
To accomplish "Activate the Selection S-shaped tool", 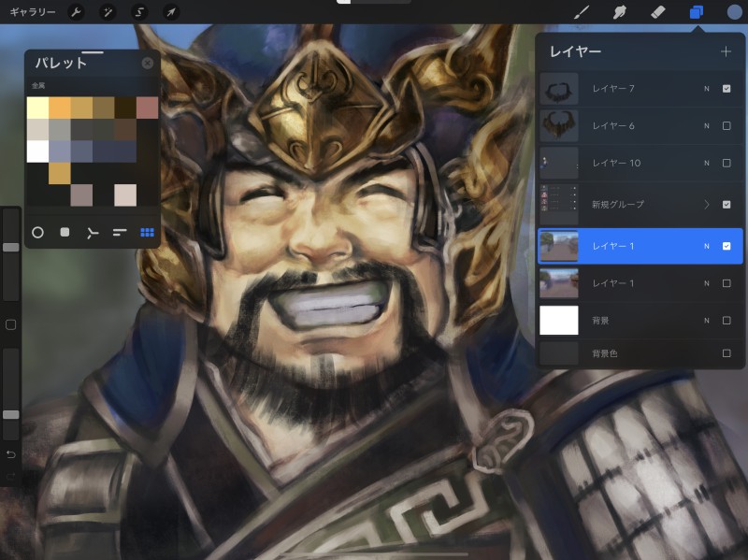I will (x=139, y=12).
